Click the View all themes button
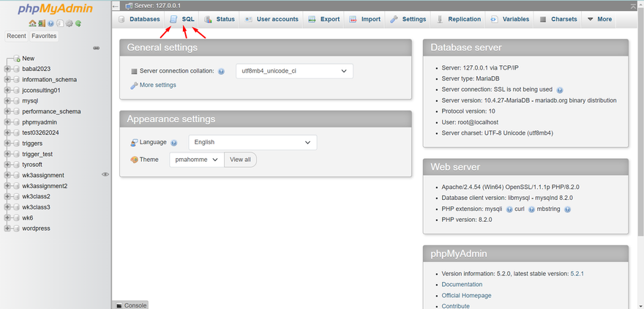The height and width of the screenshot is (309, 644). point(240,160)
